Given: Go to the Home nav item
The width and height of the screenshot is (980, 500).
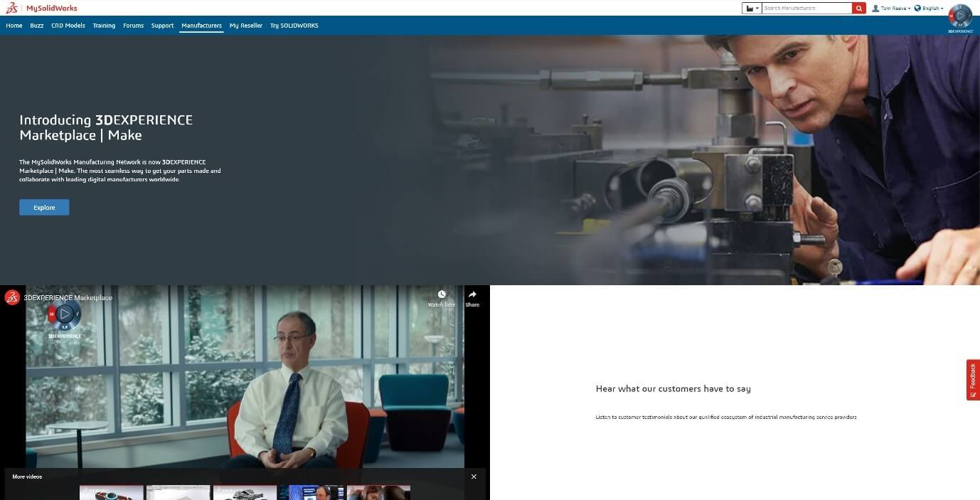Looking at the screenshot, I should (x=14, y=26).
